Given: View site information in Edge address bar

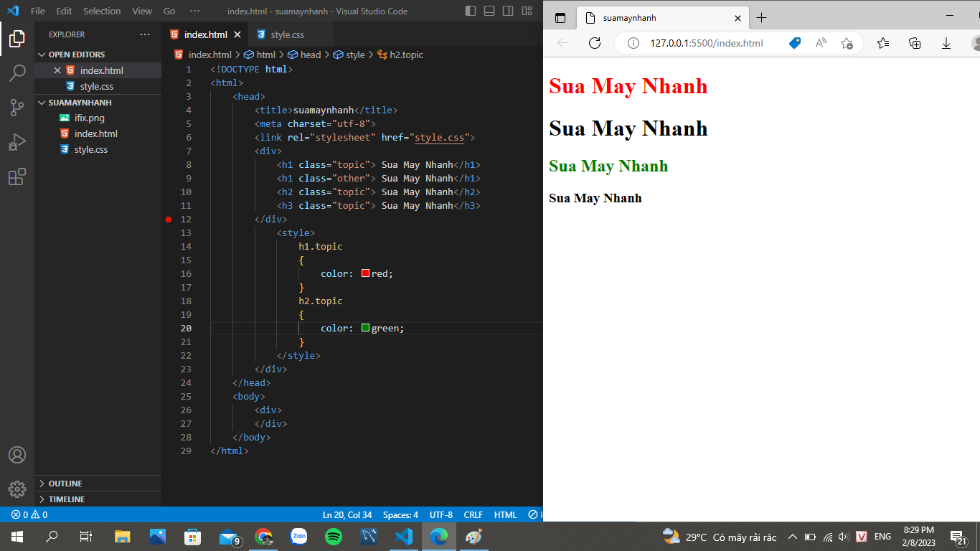Looking at the screenshot, I should click(633, 43).
